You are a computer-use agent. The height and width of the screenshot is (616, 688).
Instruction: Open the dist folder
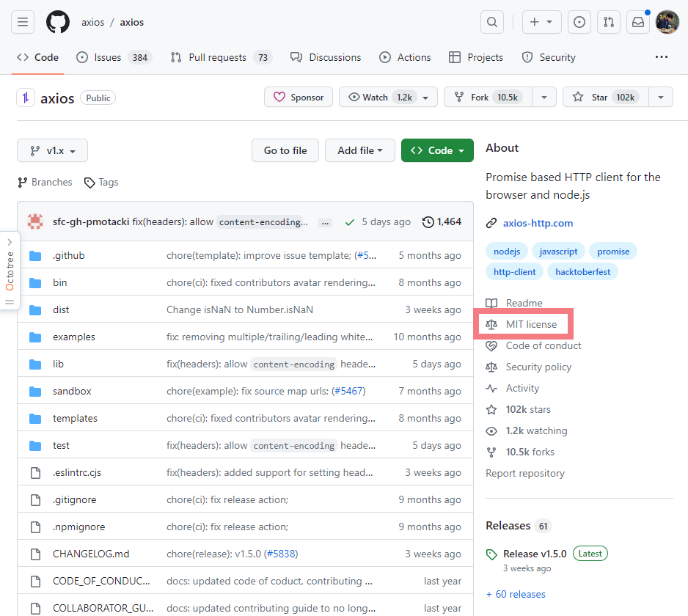61,309
